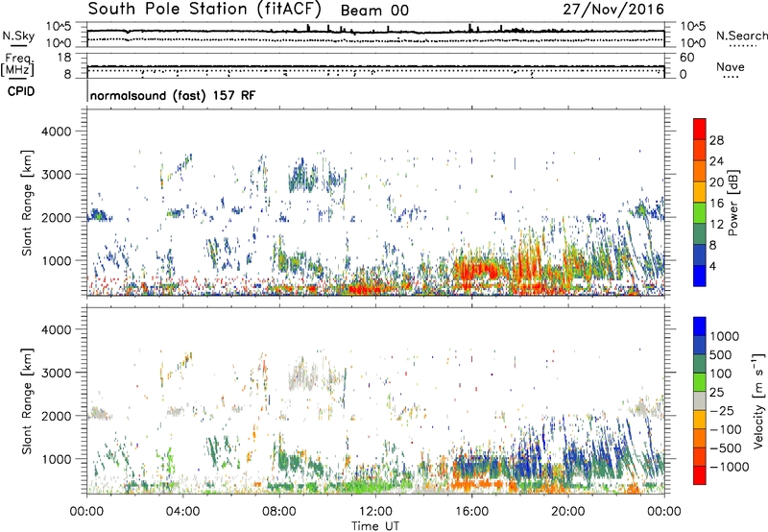The image size is (768, 532).
Task: Click the '18' frequency axis tick
Action: (64, 58)
